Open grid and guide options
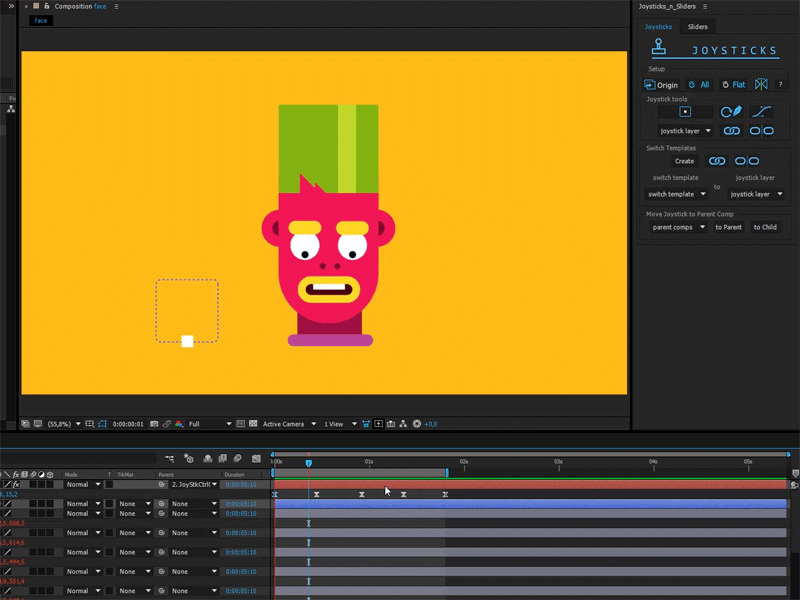800x600 pixels. 88,423
